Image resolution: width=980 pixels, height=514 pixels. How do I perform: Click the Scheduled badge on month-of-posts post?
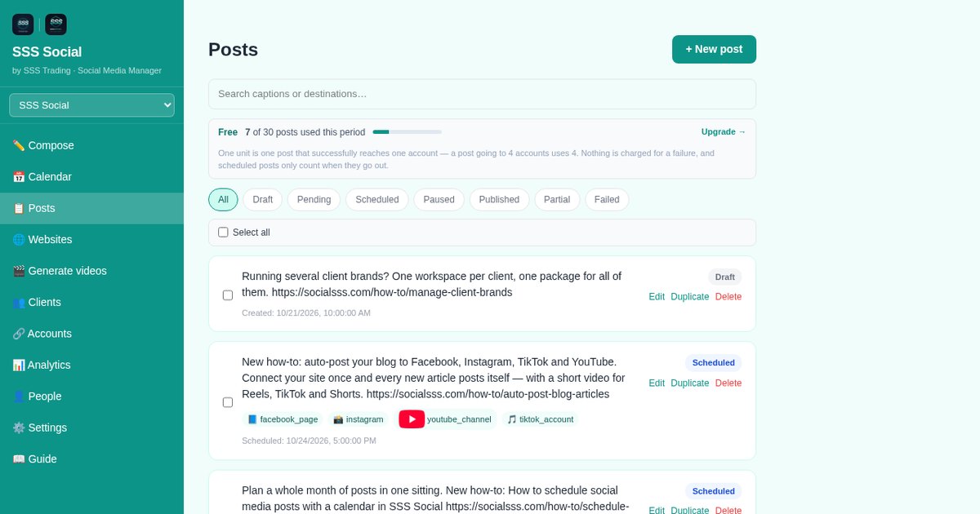[x=714, y=491]
